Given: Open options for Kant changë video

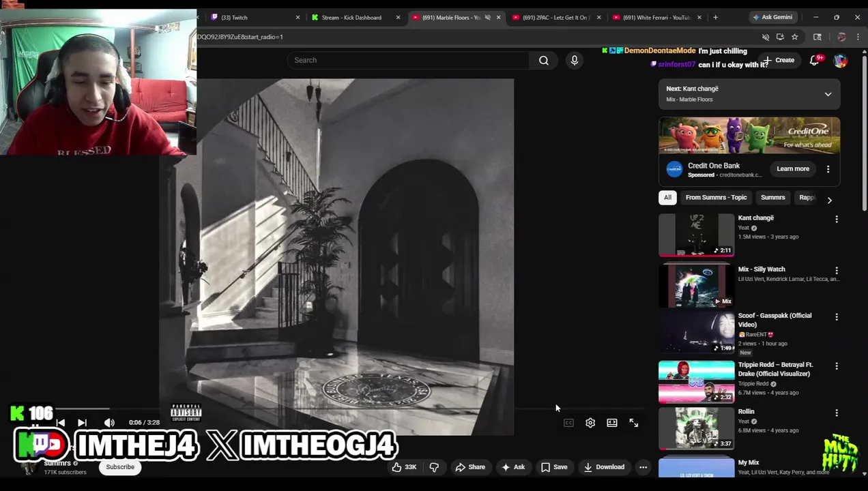Looking at the screenshot, I should pos(837,219).
